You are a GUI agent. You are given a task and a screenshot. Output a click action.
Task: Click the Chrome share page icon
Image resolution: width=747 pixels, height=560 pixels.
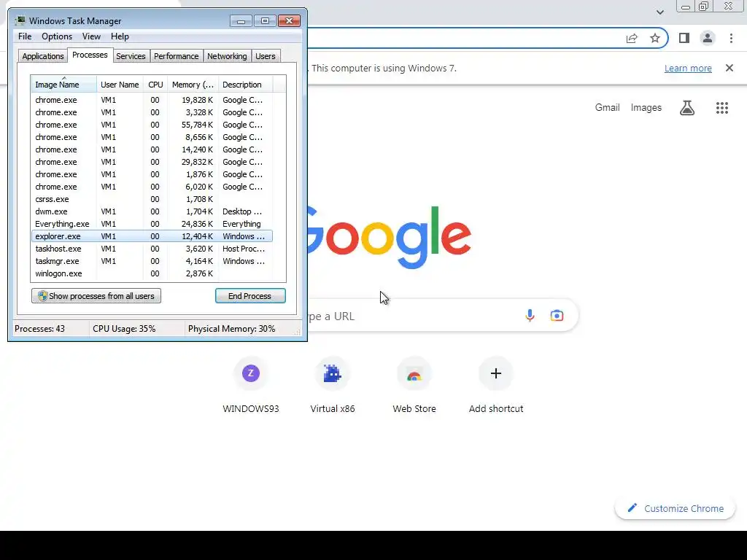click(x=632, y=38)
